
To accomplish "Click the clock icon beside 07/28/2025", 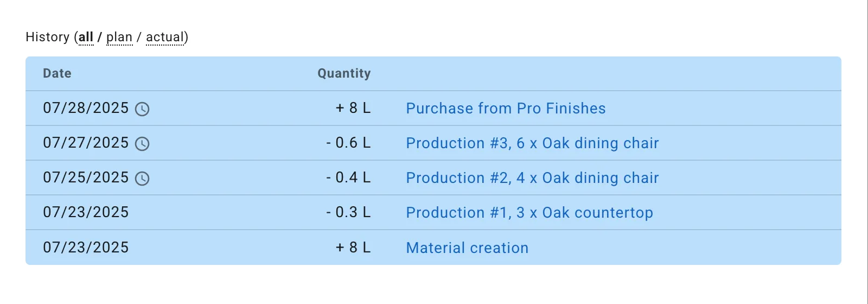I will point(142,109).
